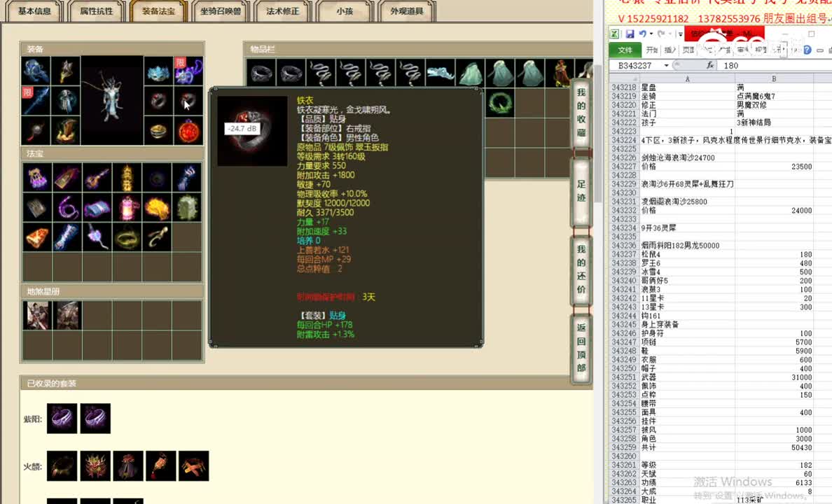Open the 外观道具 tab
The image size is (832, 504).
pyautogui.click(x=406, y=11)
